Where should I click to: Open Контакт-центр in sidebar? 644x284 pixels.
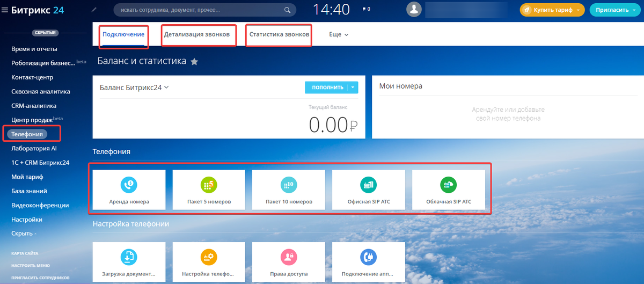(x=32, y=77)
